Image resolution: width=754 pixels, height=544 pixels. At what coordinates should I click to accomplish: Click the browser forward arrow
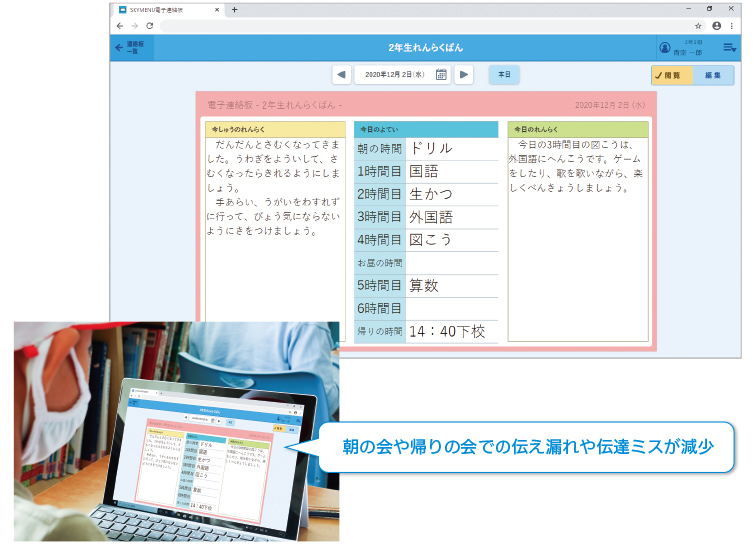coord(135,26)
